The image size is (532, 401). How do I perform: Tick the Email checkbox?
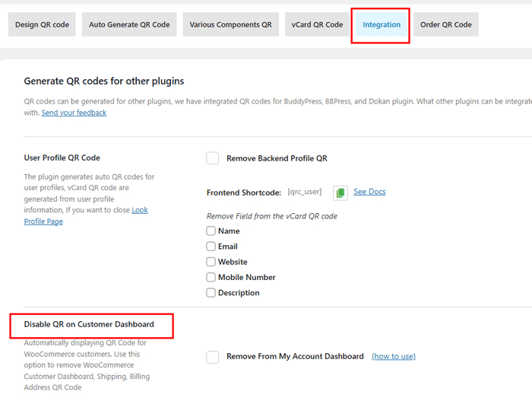pyautogui.click(x=211, y=247)
